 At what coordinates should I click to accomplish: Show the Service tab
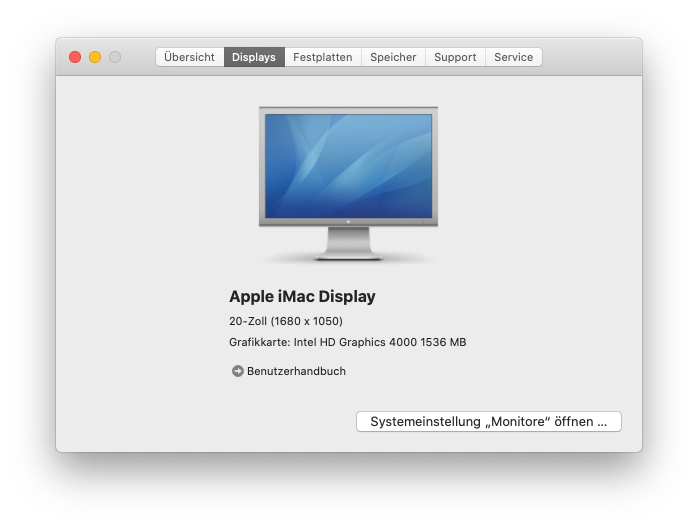(x=514, y=57)
